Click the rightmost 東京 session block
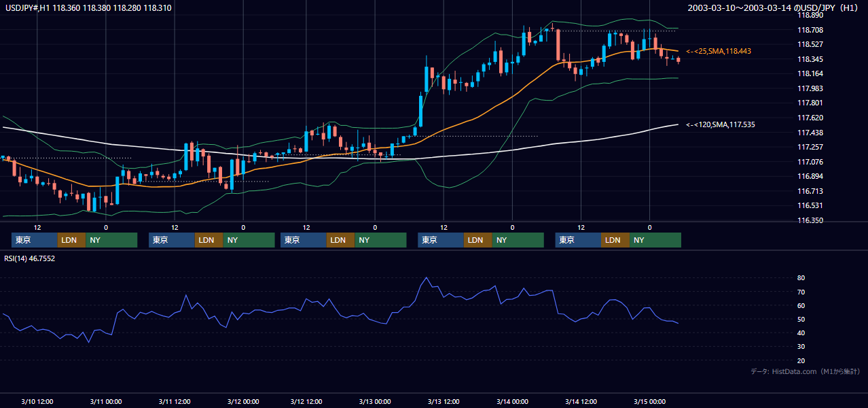868x408 pixels. point(578,240)
